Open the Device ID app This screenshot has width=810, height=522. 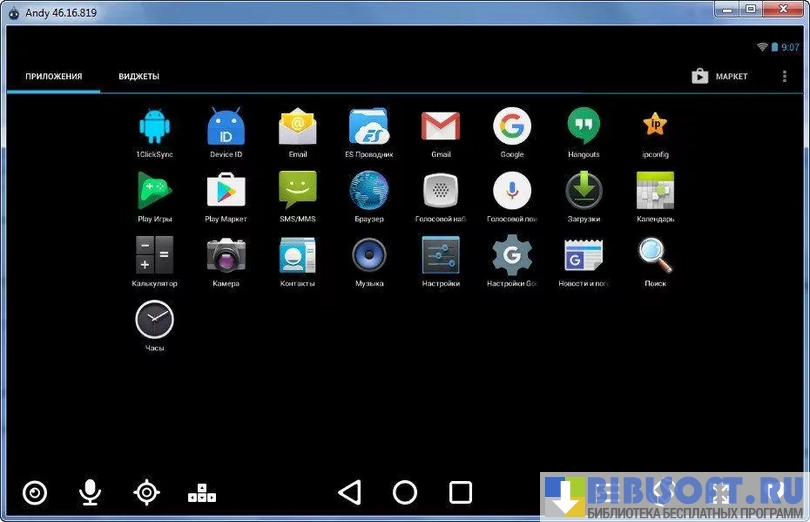[226, 128]
